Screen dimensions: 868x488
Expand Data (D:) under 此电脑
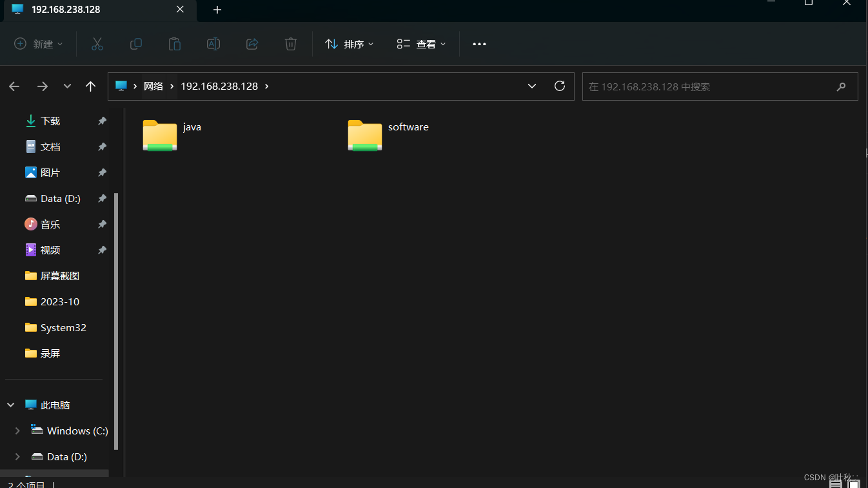17,456
